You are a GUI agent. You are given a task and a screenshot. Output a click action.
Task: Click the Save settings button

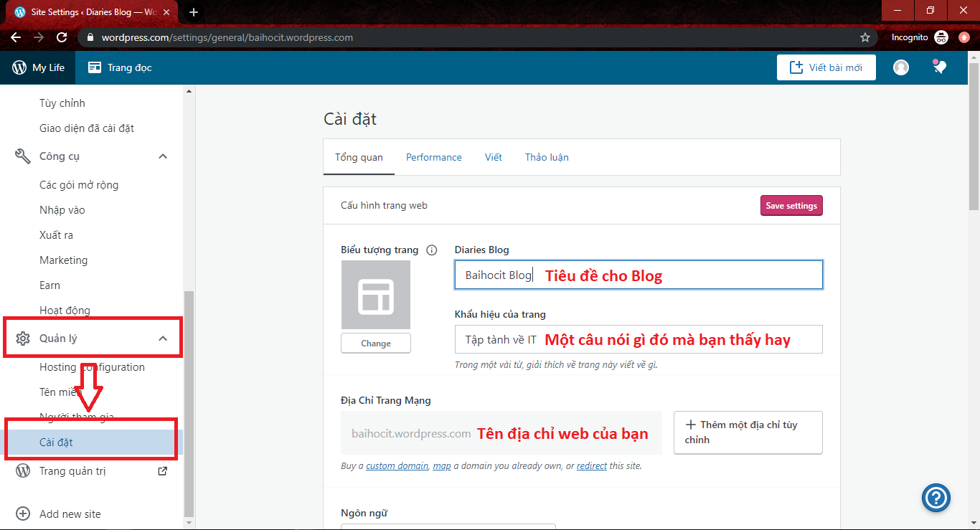coord(791,206)
